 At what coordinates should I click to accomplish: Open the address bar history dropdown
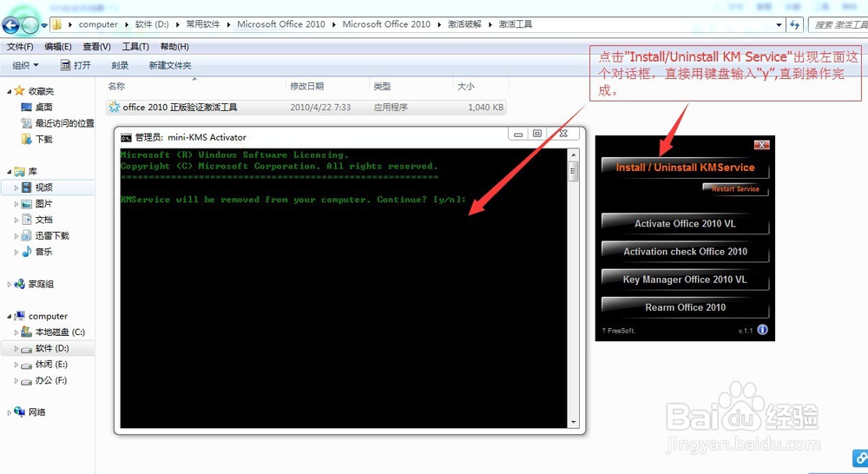point(779,24)
